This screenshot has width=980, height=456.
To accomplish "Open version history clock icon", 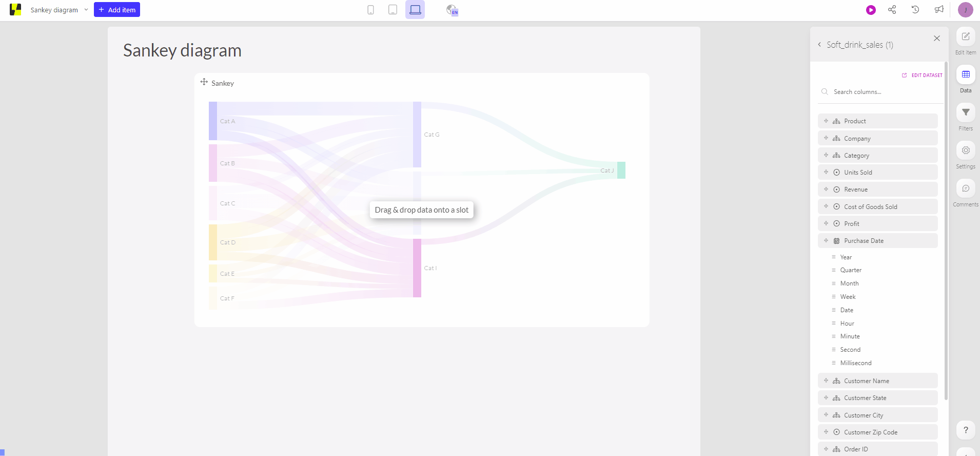I will tap(915, 10).
